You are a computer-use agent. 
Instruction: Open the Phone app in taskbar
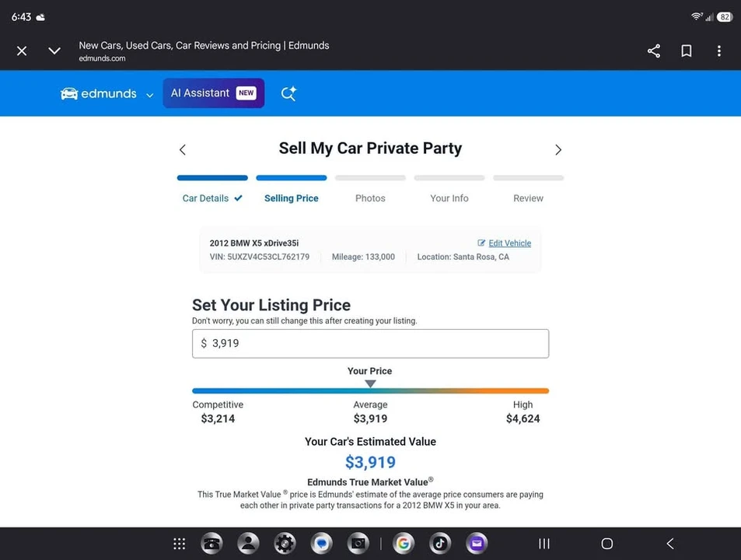[x=211, y=544]
